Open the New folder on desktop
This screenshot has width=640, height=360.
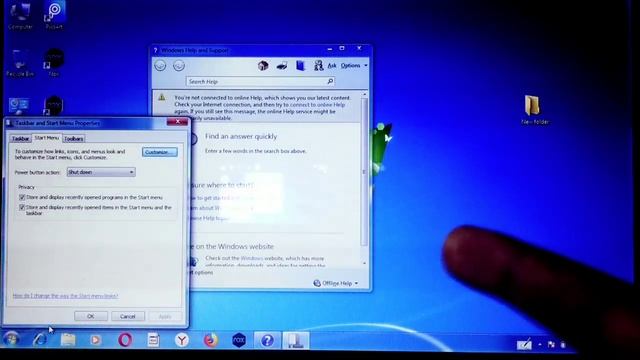coord(534,109)
